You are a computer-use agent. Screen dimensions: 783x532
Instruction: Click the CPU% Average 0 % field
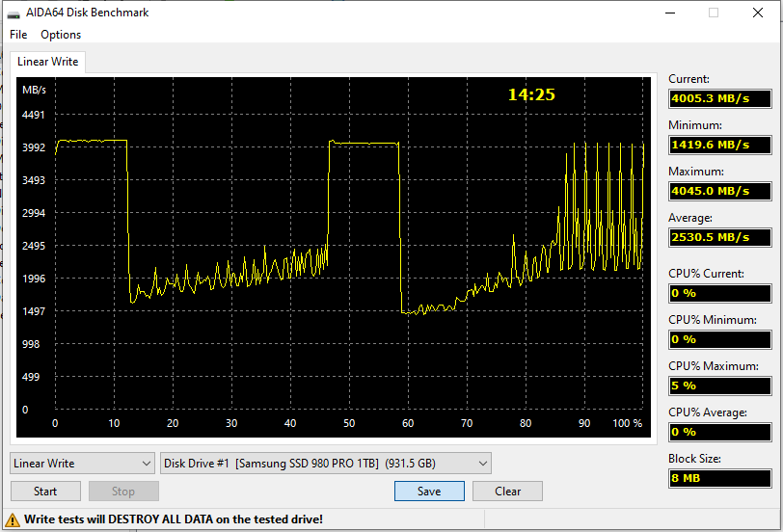pos(720,432)
